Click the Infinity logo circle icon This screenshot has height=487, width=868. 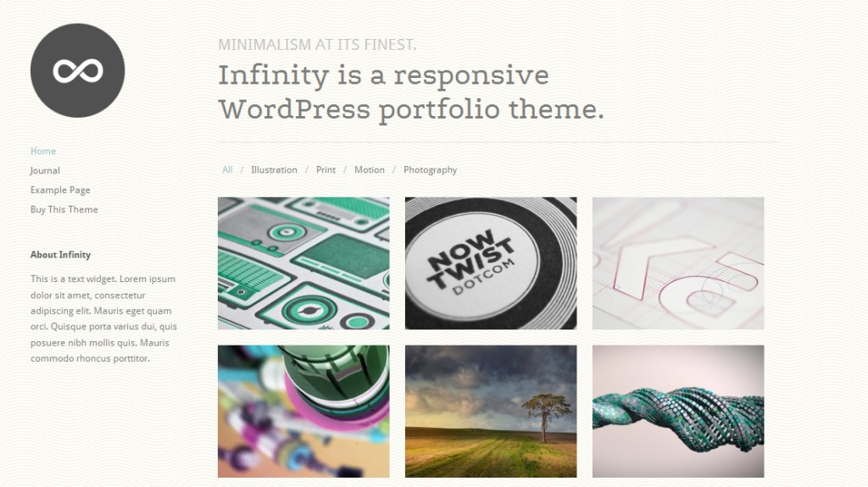77,70
